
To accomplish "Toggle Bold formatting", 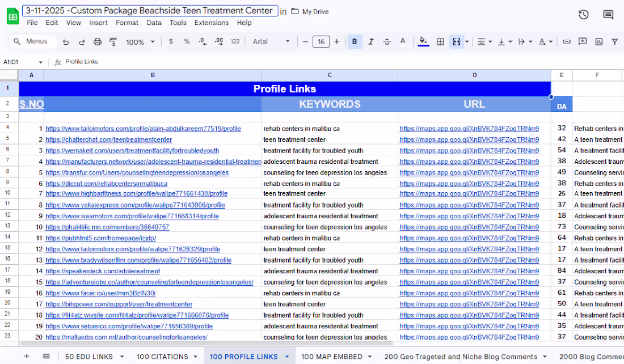I will point(355,41).
